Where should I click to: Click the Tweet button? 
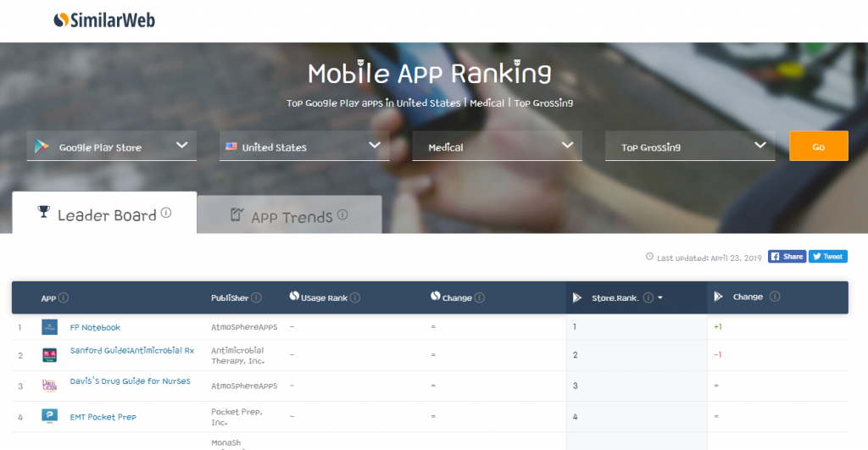[x=827, y=257]
